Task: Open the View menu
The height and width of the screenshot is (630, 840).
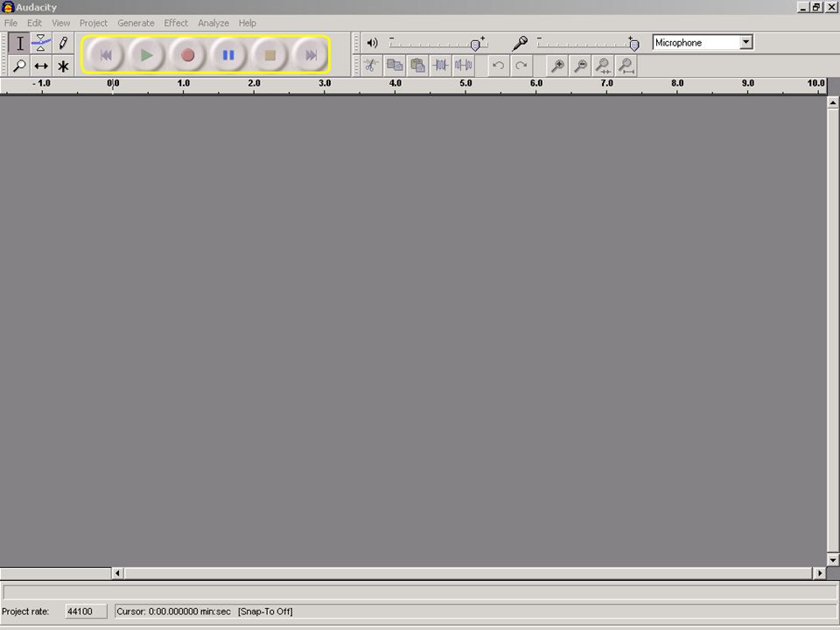Action: 60,23
